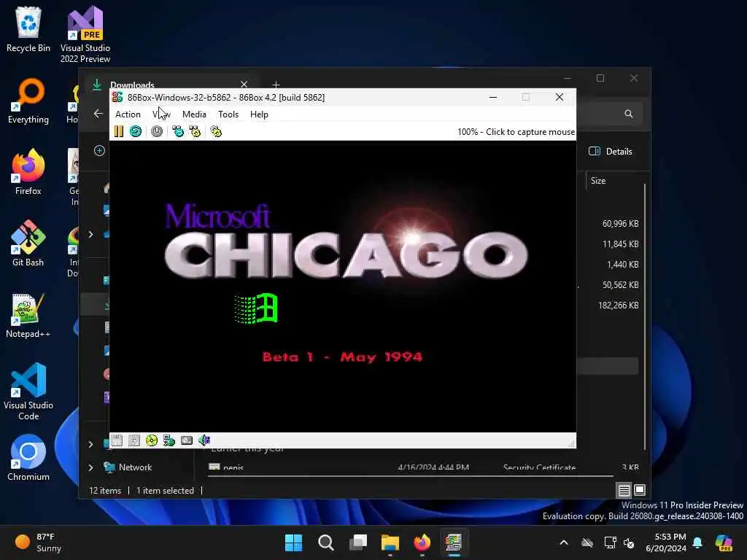Click the 60,996 KB size cell
Viewport: 747px width, 560px height.
[x=620, y=223]
